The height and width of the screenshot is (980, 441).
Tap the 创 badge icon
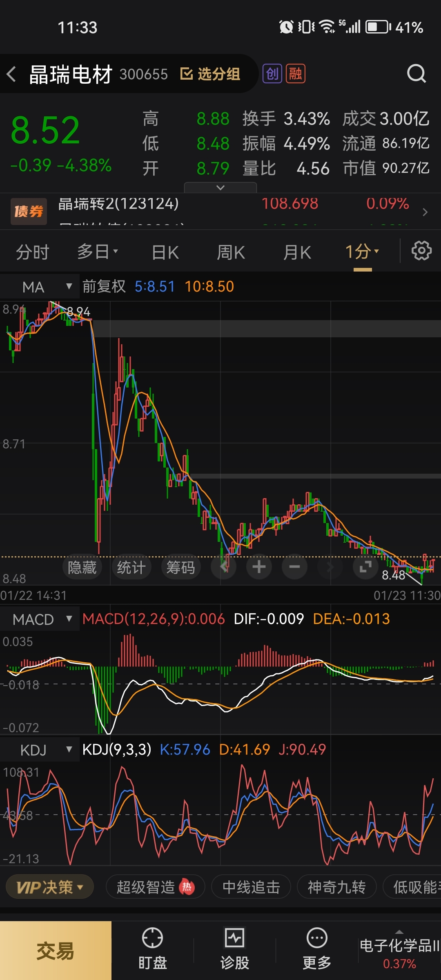[x=272, y=74]
